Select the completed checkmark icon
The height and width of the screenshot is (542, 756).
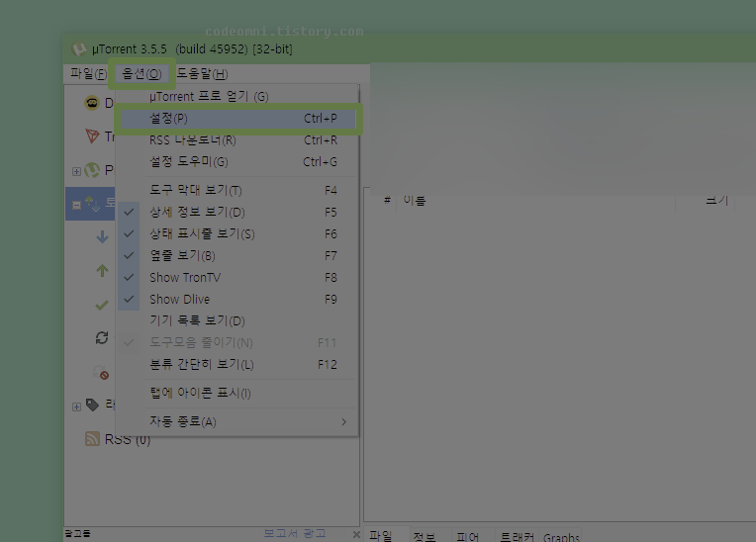(102, 305)
